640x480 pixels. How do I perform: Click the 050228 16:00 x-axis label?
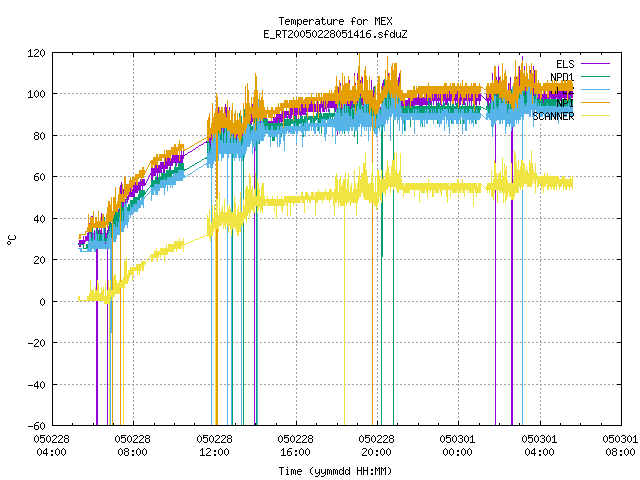click(295, 446)
